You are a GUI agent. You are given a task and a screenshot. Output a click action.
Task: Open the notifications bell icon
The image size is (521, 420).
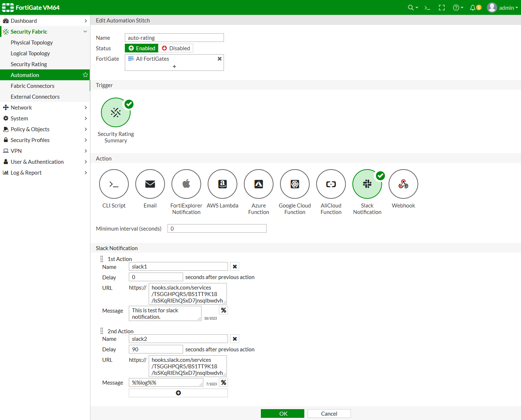475,8
